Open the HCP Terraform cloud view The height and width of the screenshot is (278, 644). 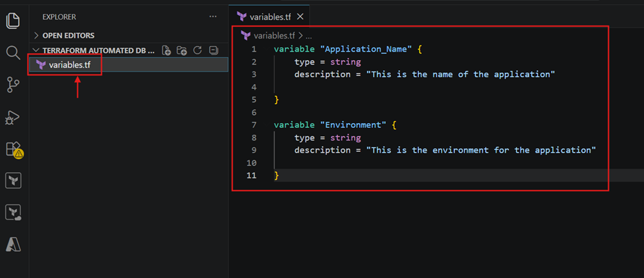coord(13,213)
